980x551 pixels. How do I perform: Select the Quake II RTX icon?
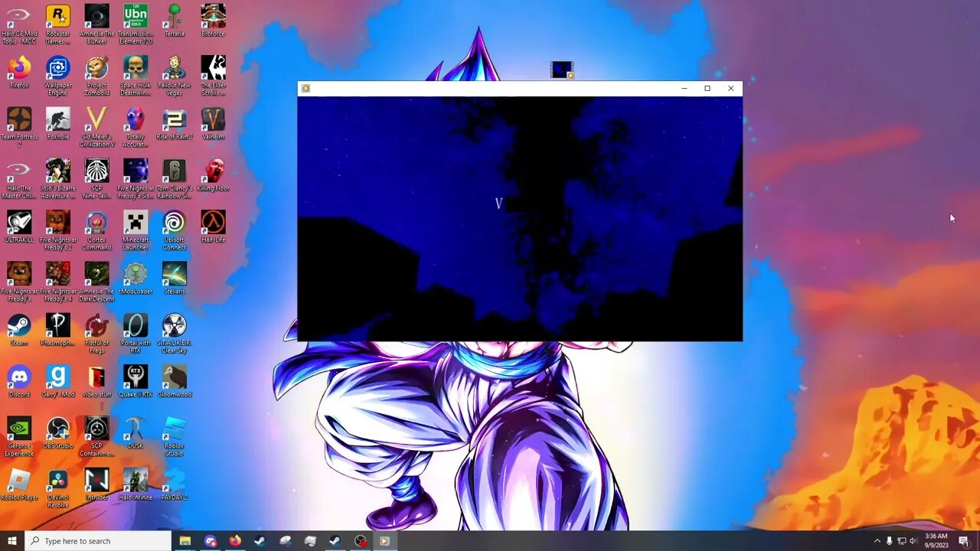tap(136, 380)
